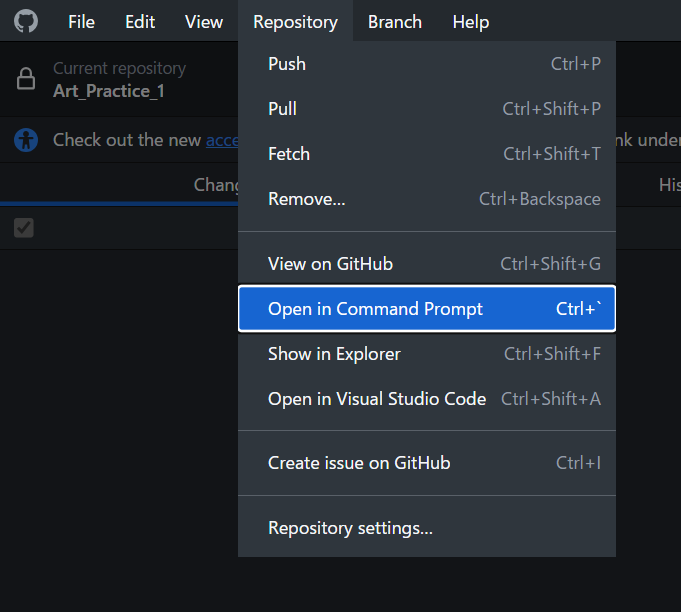Close the Repository menu
Screen dimensions: 681x612
(x=295, y=21)
